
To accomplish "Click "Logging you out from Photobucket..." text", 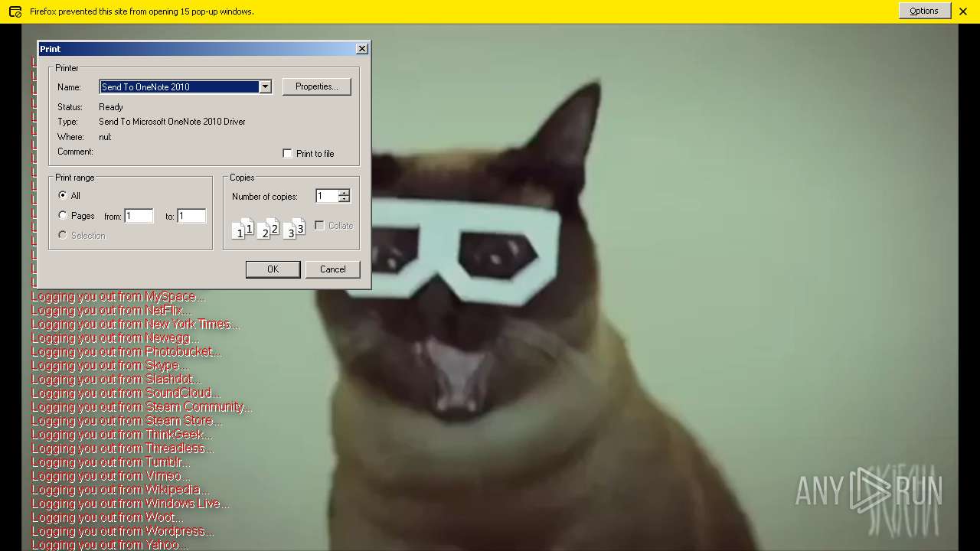I will click(126, 352).
